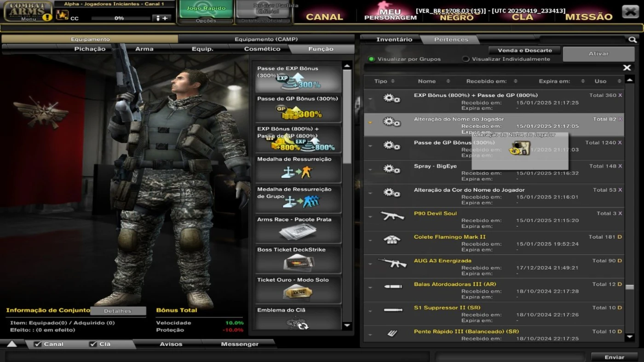Select the Boss Ticket DeckStrike item
This screenshot has height=362, width=644.
pos(299,259)
